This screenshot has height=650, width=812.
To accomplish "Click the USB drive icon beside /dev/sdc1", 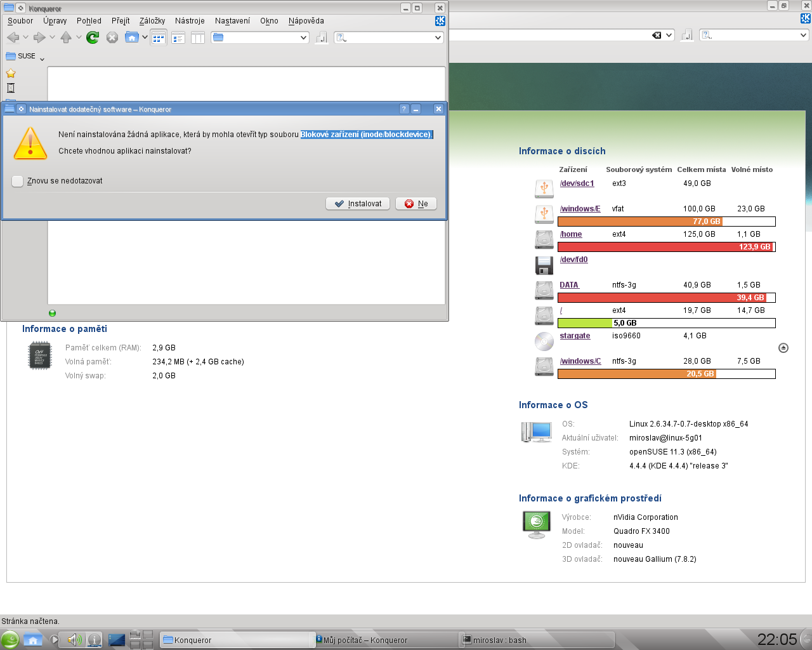I will tap(544, 189).
